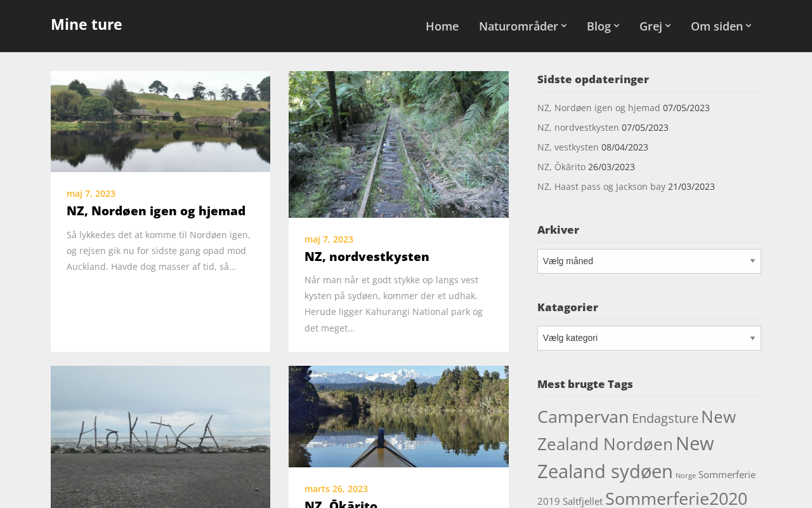
Task: Open post title NZ, Nordøen igen og hjemad
Action: [156, 211]
